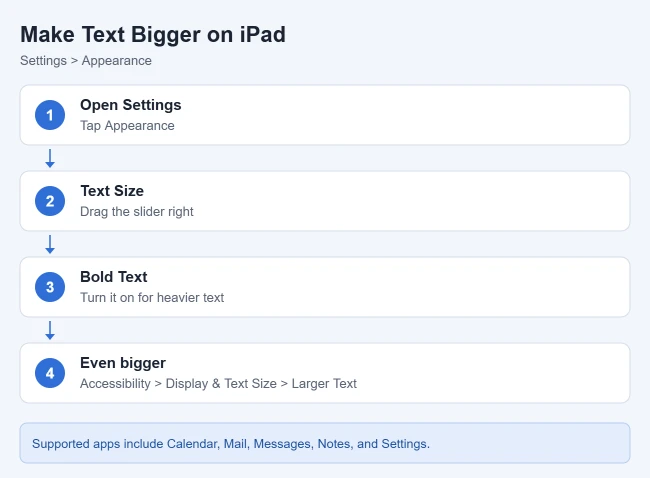The width and height of the screenshot is (650, 478).
Task: Select the 'Open Settings' step title
Action: 131,105
